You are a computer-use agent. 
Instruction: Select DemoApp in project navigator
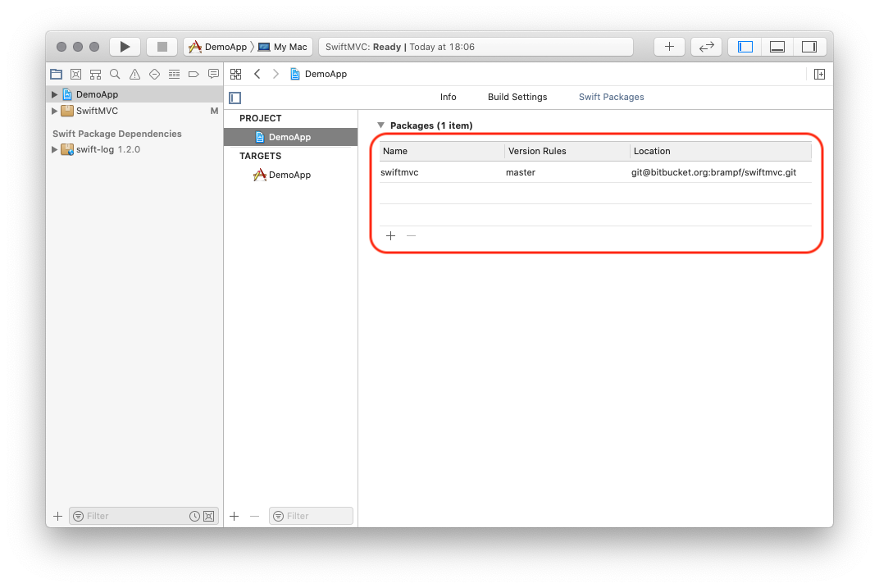tap(134, 94)
